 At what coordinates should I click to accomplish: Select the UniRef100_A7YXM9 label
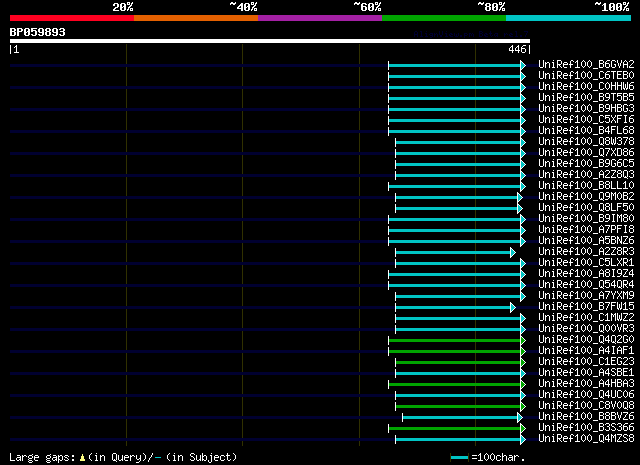click(586, 296)
